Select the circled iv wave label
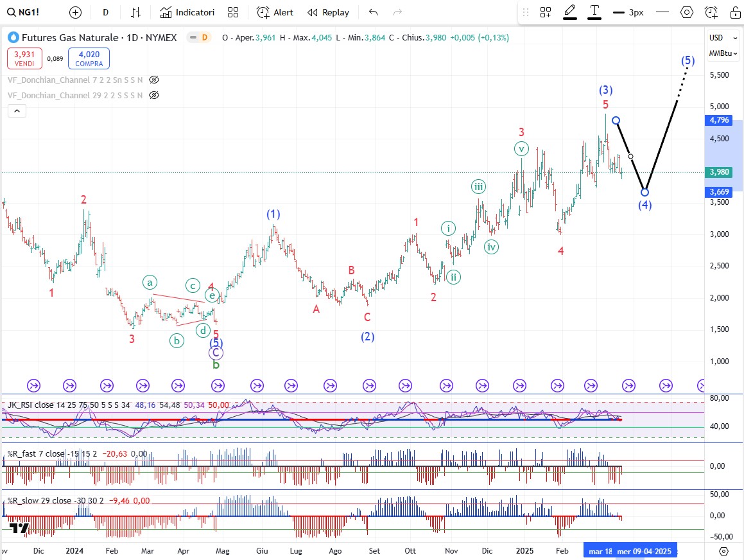The image size is (744, 560). pos(491,247)
